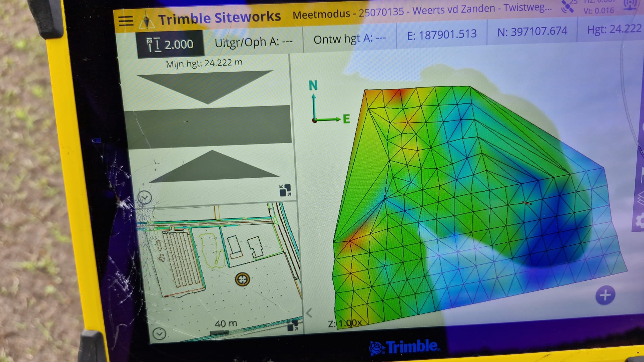Select the Meetmodus project title text
This screenshot has width=644, height=362.
[422, 11]
